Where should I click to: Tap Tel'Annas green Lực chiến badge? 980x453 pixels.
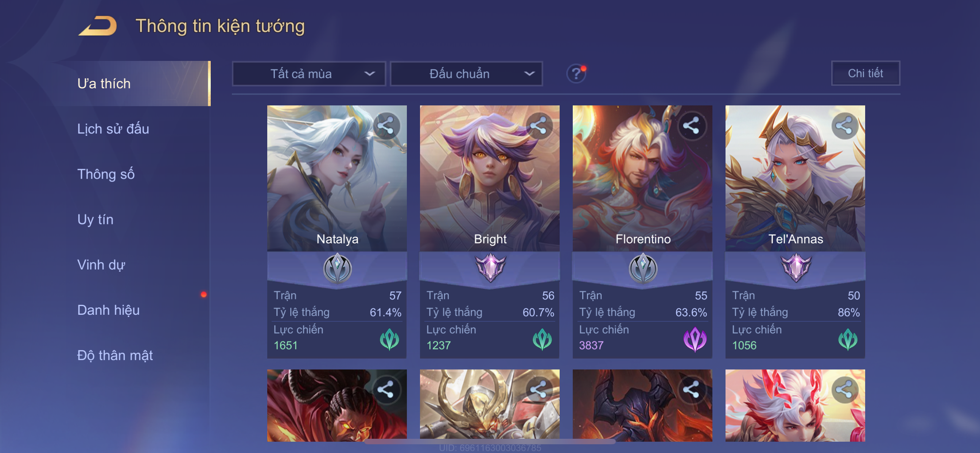[x=848, y=339]
